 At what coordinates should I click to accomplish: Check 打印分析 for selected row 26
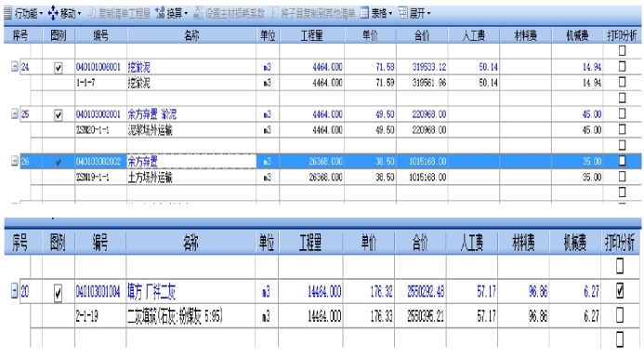[623, 161]
